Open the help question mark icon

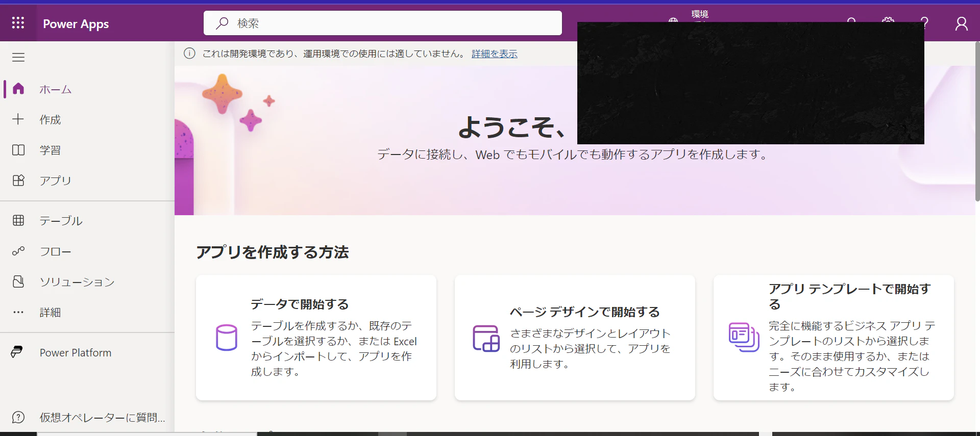(924, 23)
